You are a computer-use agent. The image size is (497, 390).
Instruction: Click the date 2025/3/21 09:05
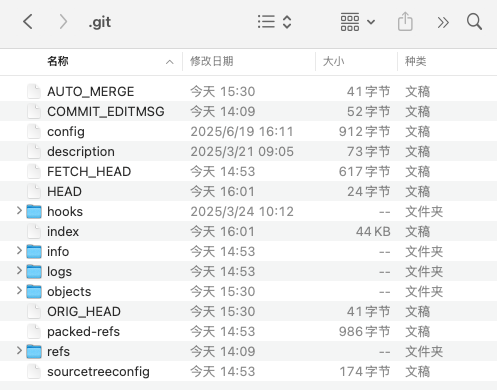pyautogui.click(x=242, y=152)
